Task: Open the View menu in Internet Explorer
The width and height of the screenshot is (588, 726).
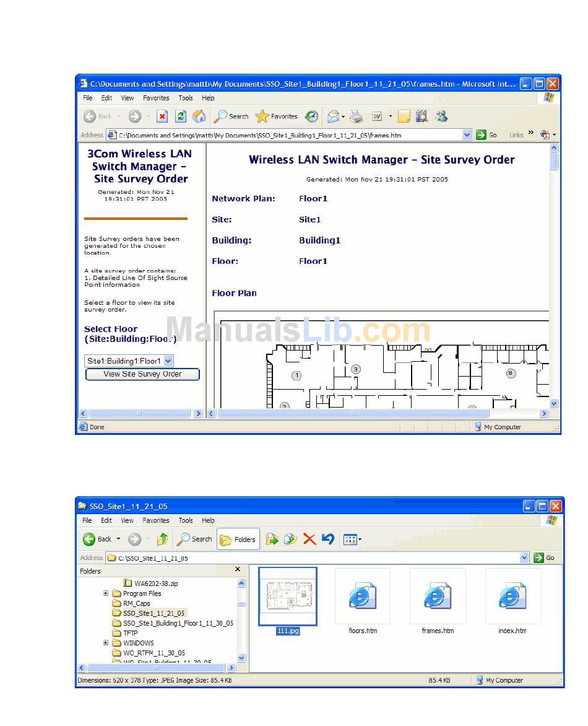Action: pos(128,98)
